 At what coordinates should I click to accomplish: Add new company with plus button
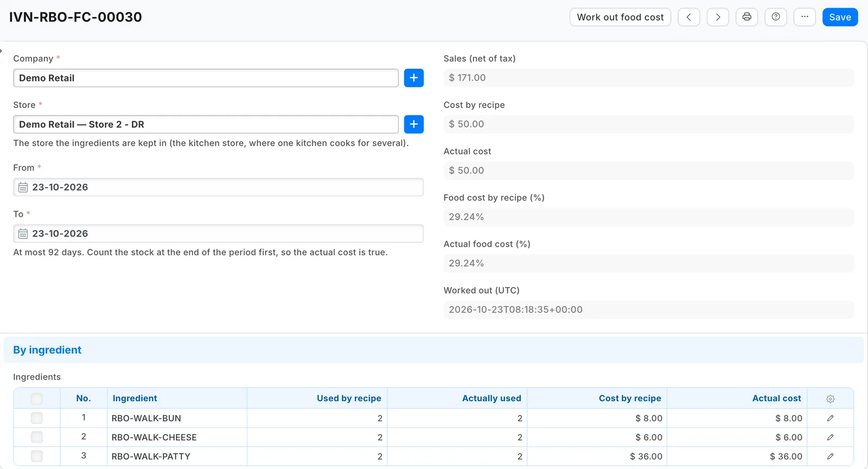[414, 78]
